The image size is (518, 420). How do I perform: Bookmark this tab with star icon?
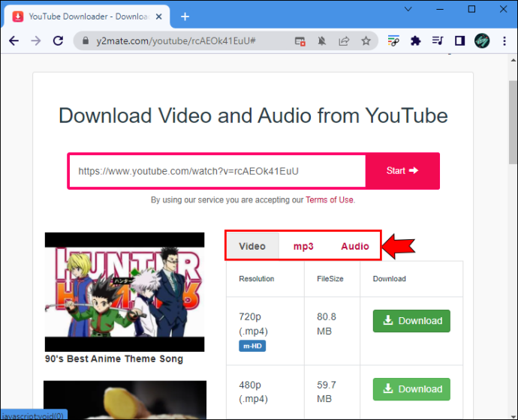coord(366,41)
